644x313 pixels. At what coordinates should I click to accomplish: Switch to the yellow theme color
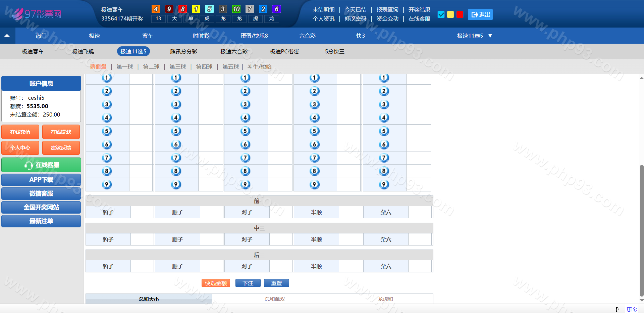[450, 14]
